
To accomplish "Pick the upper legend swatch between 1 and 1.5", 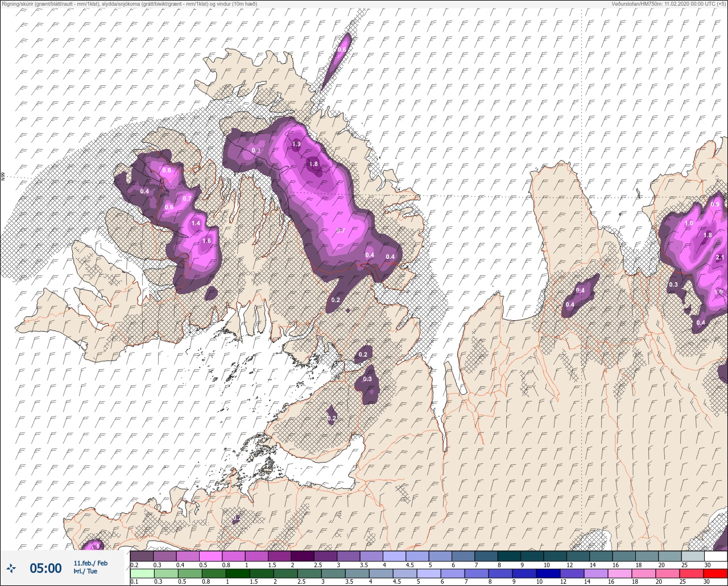I will 257,556.
